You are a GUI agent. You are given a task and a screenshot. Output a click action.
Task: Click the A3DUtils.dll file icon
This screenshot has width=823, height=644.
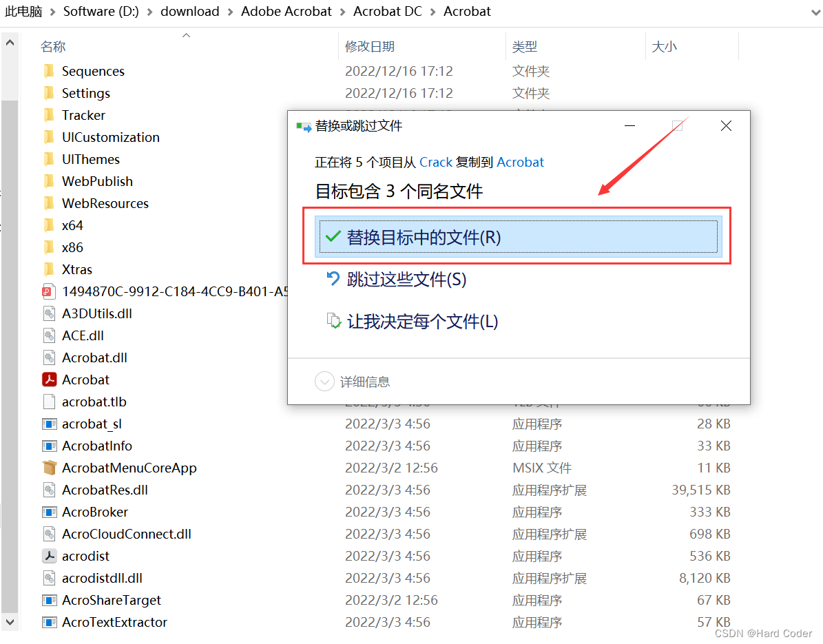pyautogui.click(x=49, y=313)
